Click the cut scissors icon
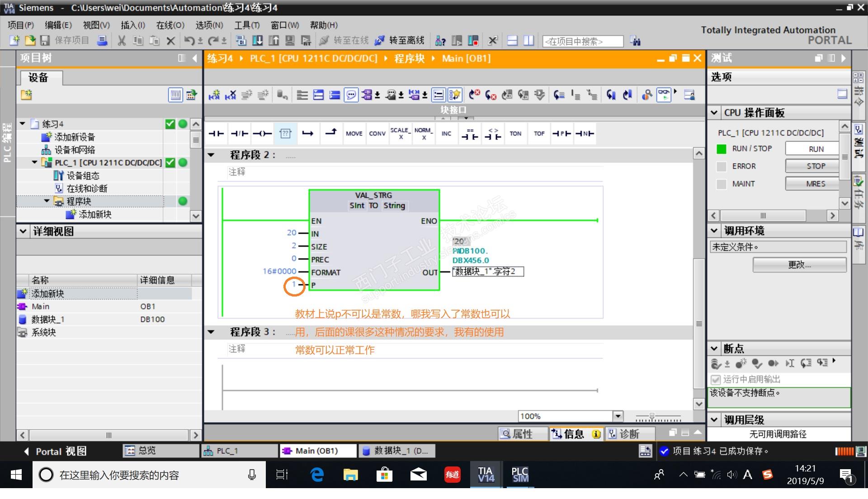868x499 pixels. [x=121, y=41]
